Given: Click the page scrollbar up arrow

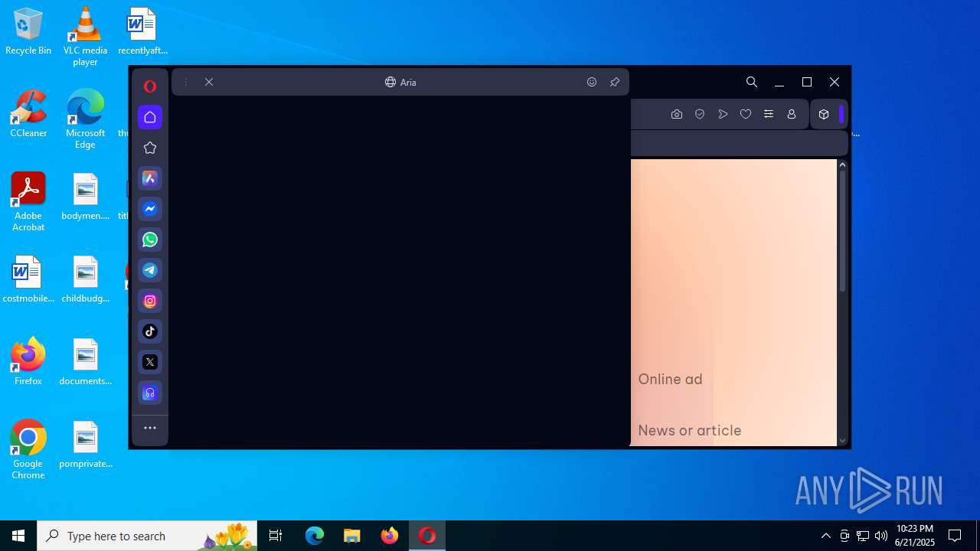Looking at the screenshot, I should [842, 165].
